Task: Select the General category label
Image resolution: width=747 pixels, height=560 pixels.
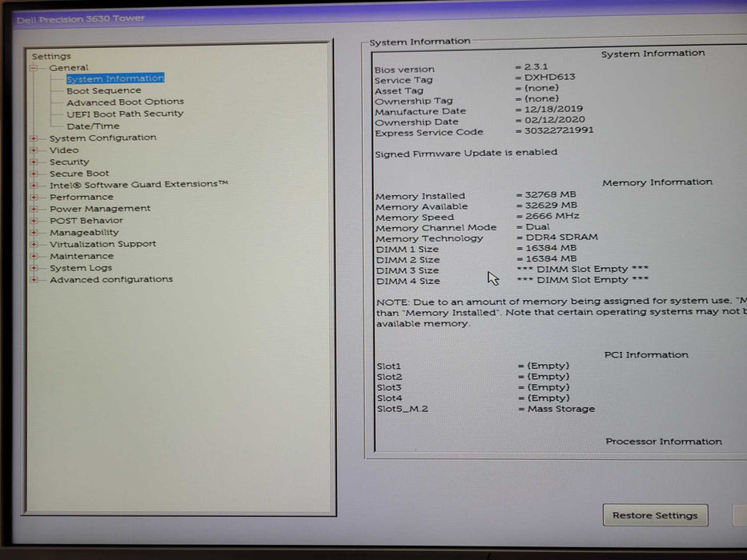Action: tap(69, 68)
